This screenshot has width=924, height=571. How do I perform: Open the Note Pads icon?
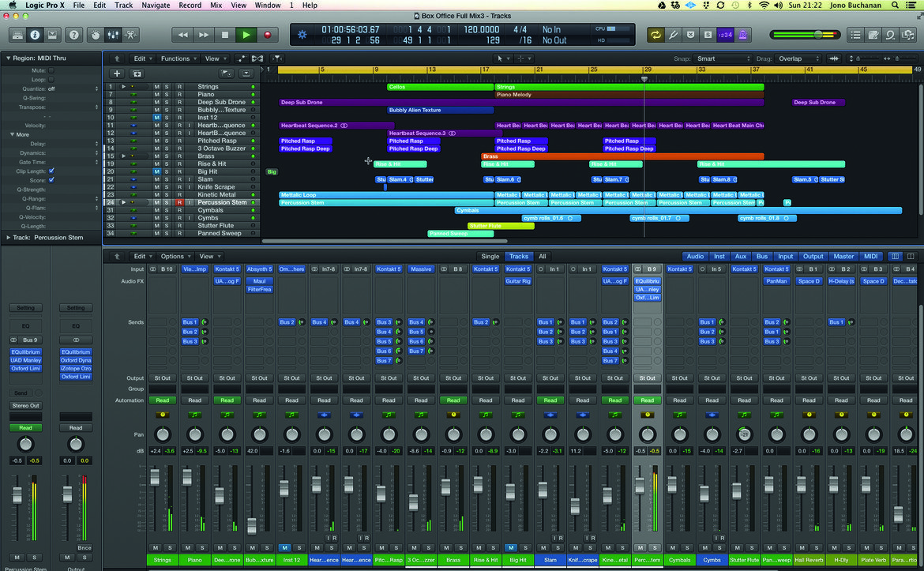tap(873, 35)
